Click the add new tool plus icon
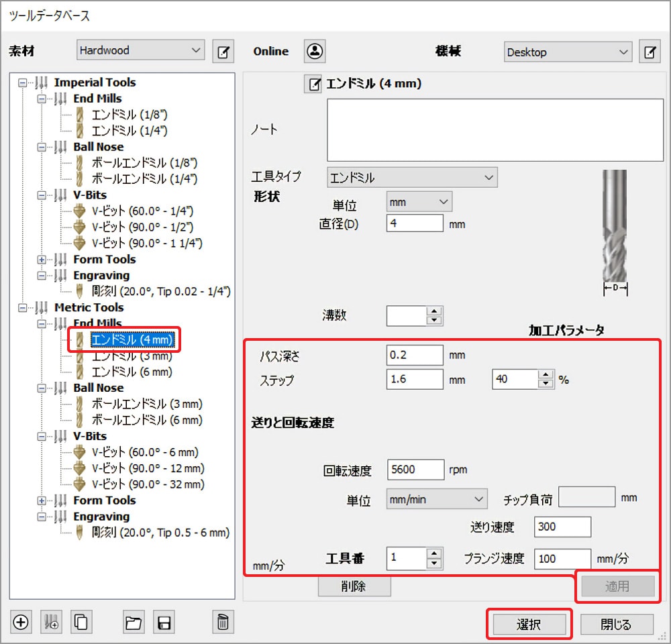 tap(21, 622)
